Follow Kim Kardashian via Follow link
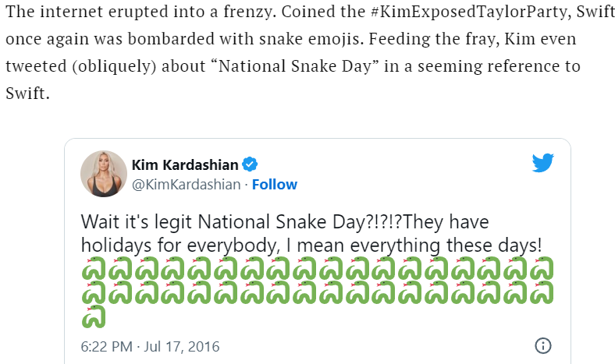 pyautogui.click(x=274, y=185)
